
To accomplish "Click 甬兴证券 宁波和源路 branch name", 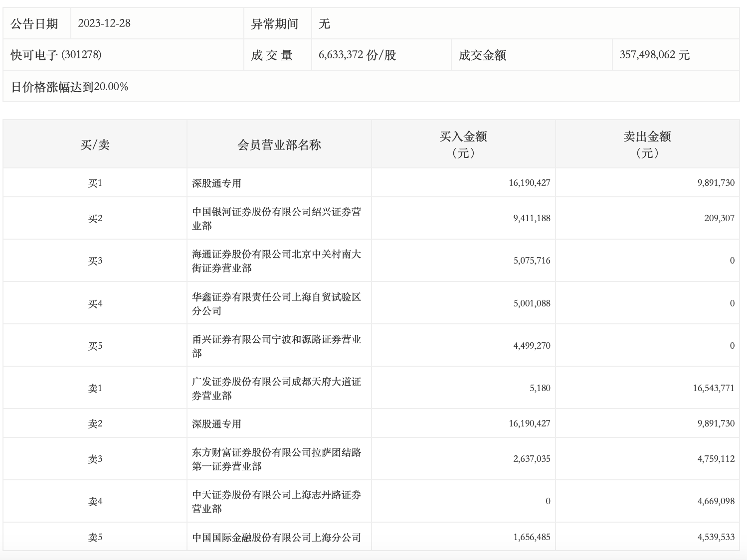I will coord(276,346).
